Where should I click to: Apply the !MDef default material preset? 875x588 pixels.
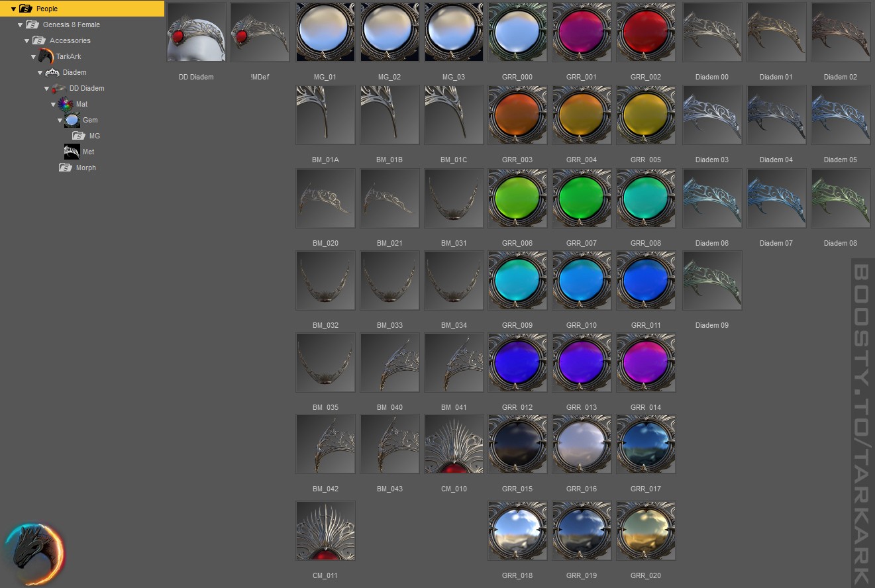(260, 32)
